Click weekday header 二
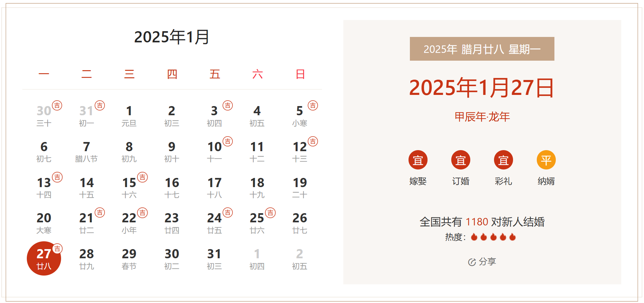Image resolution: width=644 pixels, height=303 pixels. click(87, 74)
